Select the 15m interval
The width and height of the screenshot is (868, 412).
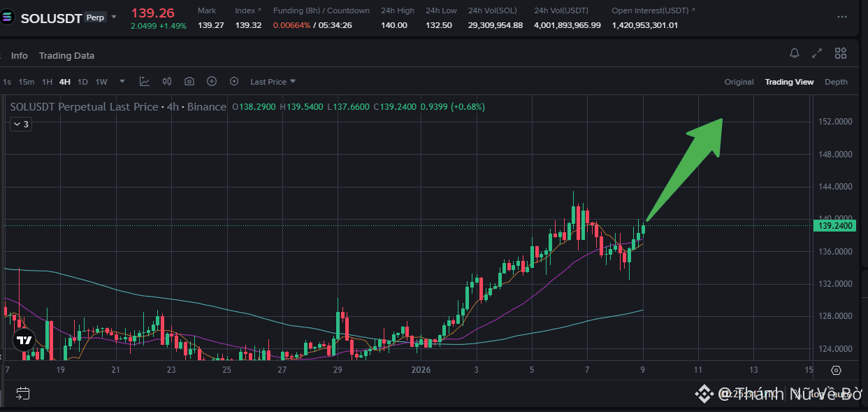click(27, 82)
